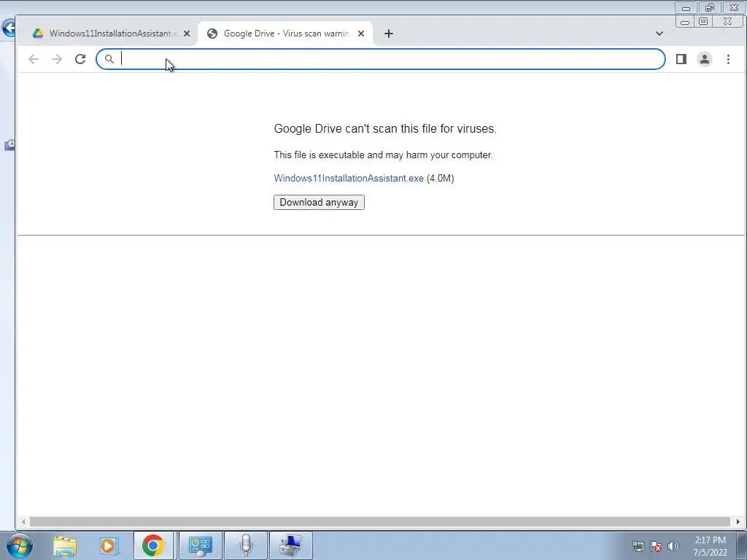Viewport: 747px width, 560px height.
Task: Reload the current page
Action: coord(80,59)
